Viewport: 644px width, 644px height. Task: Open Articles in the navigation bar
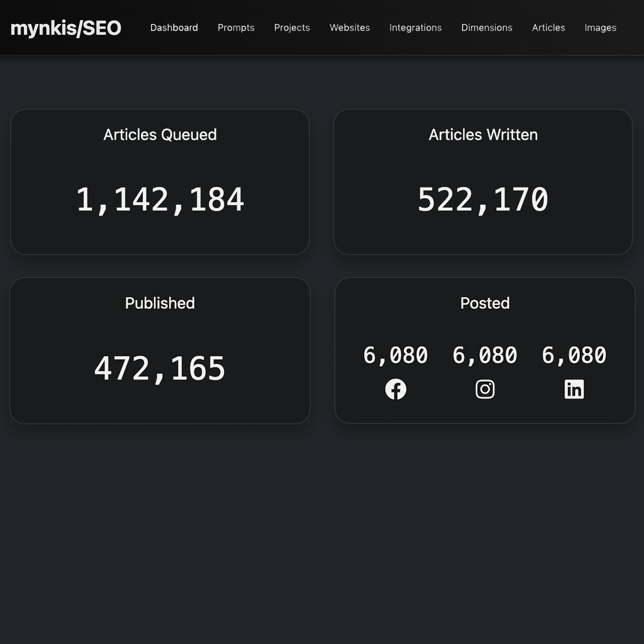click(548, 28)
